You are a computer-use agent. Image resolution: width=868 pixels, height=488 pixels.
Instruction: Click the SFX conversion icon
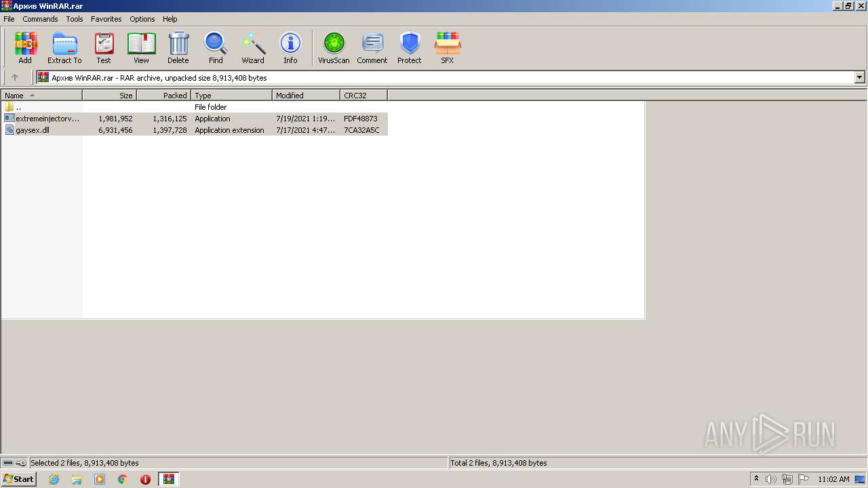[x=448, y=44]
